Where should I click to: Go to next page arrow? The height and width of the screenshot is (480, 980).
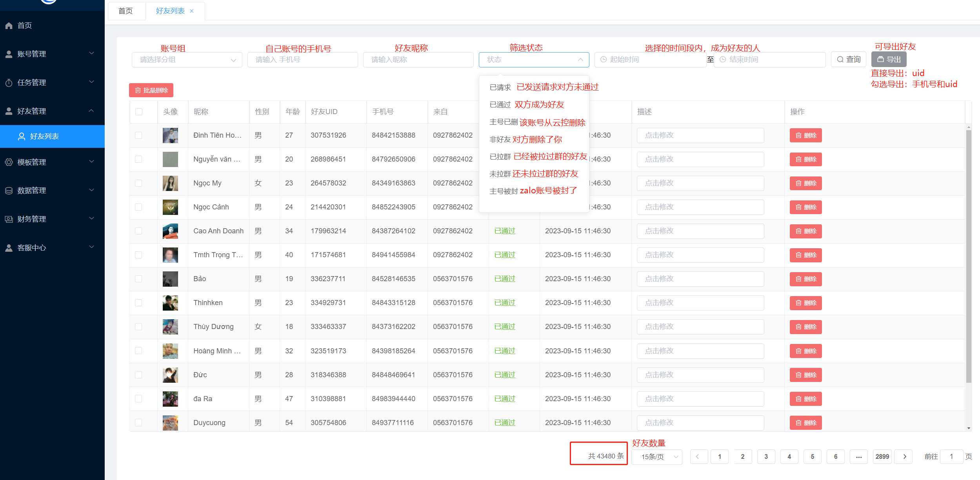905,456
